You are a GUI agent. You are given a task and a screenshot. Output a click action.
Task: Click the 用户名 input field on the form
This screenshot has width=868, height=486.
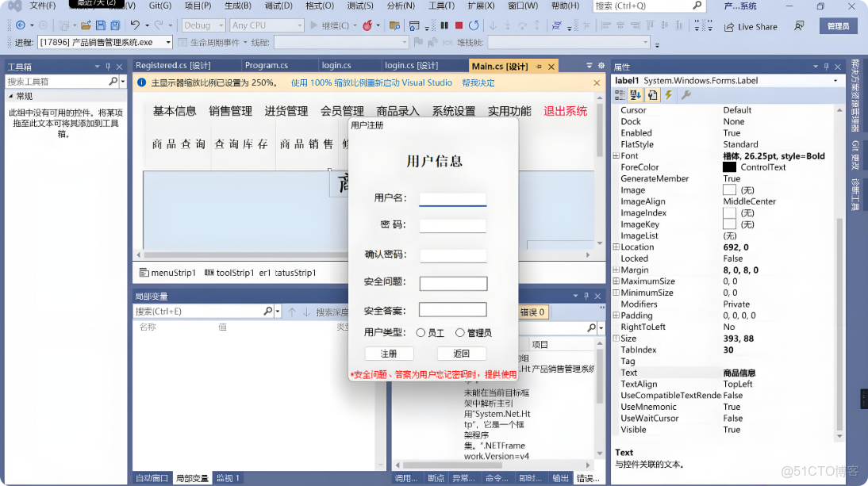[452, 200]
